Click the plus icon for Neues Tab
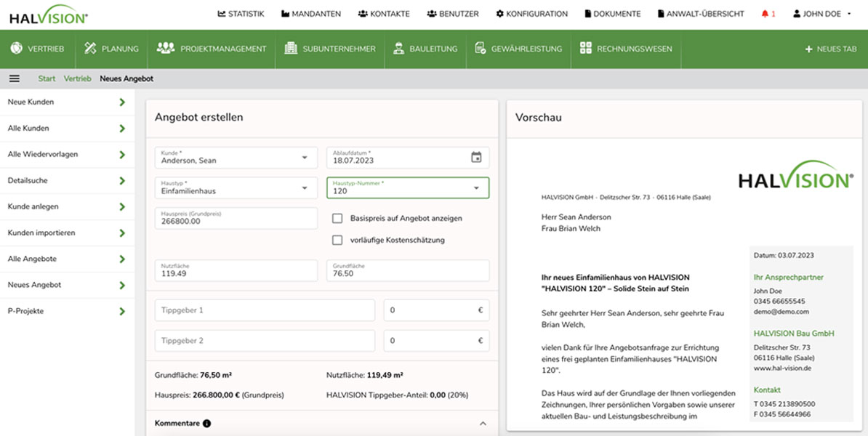Viewport: 868px width, 436px height. tap(809, 49)
